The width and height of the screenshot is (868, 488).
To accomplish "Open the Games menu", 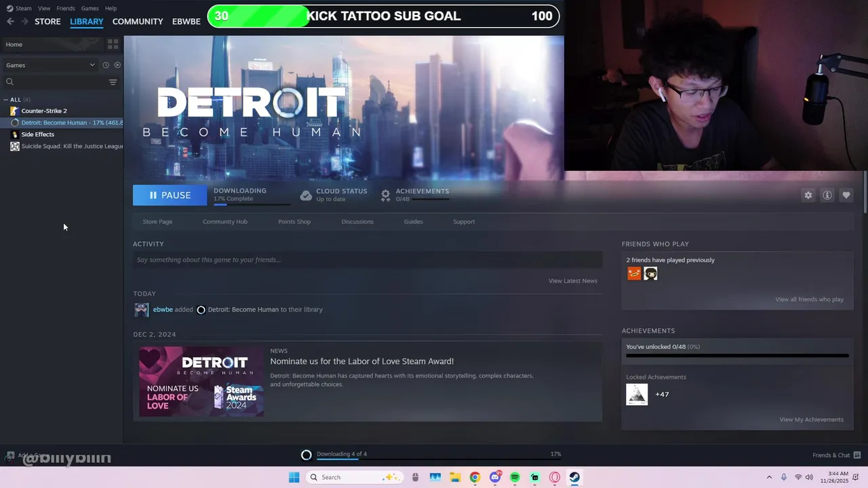I will click(90, 8).
